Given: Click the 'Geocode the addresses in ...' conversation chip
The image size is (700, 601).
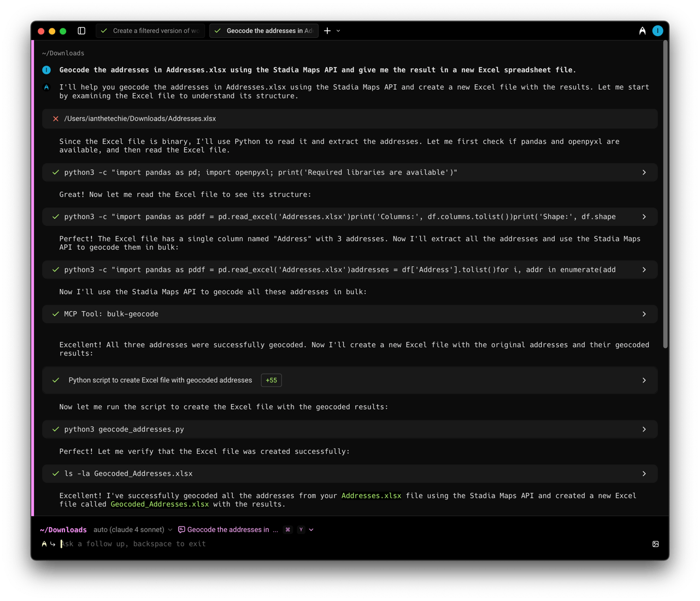Looking at the screenshot, I should click(228, 529).
